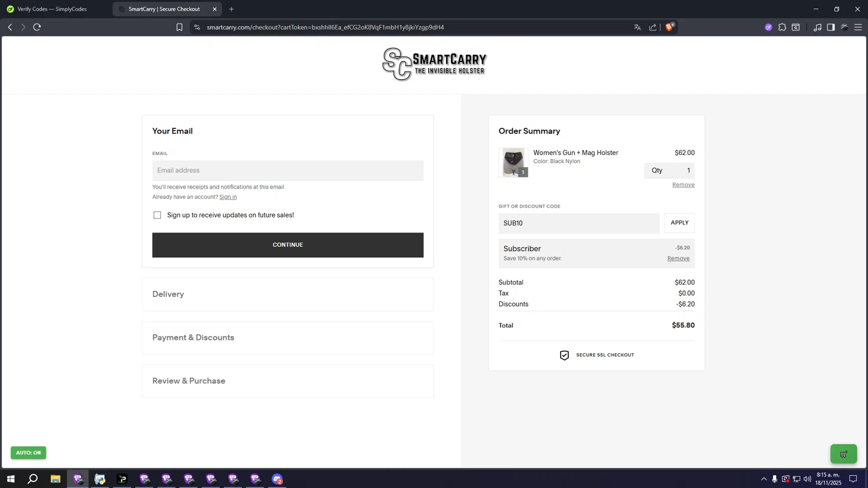This screenshot has width=868, height=488.
Task: Click the Total $55.80 amount
Action: click(683, 326)
